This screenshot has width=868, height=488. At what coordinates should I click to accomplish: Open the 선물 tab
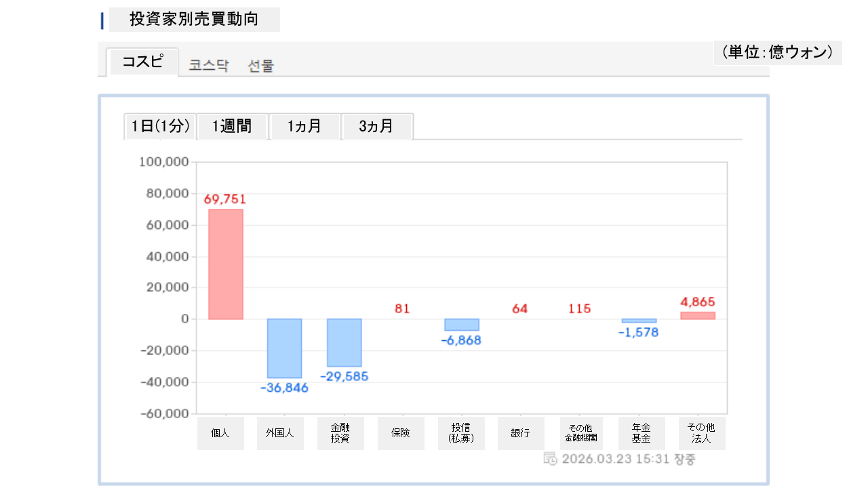coord(261,66)
